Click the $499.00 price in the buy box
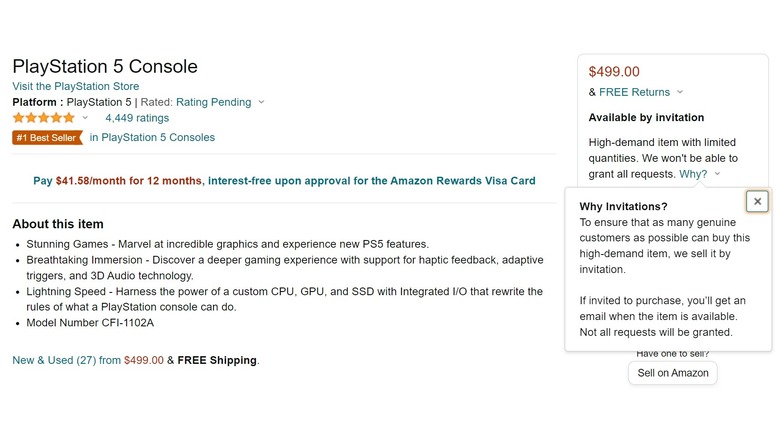 click(614, 72)
